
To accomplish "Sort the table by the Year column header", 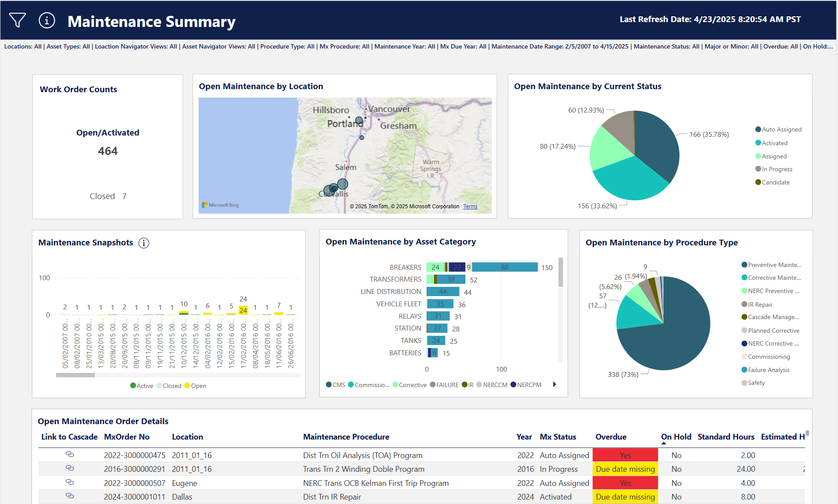I will tap(524, 437).
